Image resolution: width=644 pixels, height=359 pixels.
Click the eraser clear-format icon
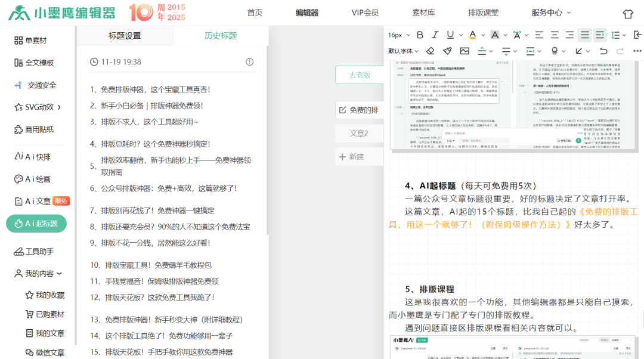click(431, 51)
